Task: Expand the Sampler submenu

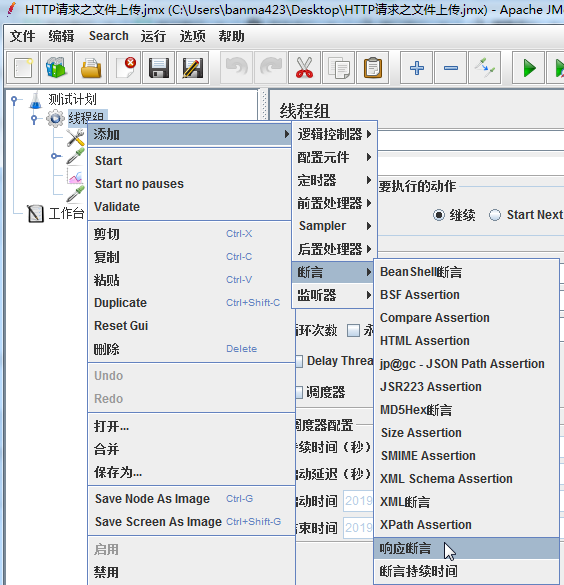Action: pos(334,226)
